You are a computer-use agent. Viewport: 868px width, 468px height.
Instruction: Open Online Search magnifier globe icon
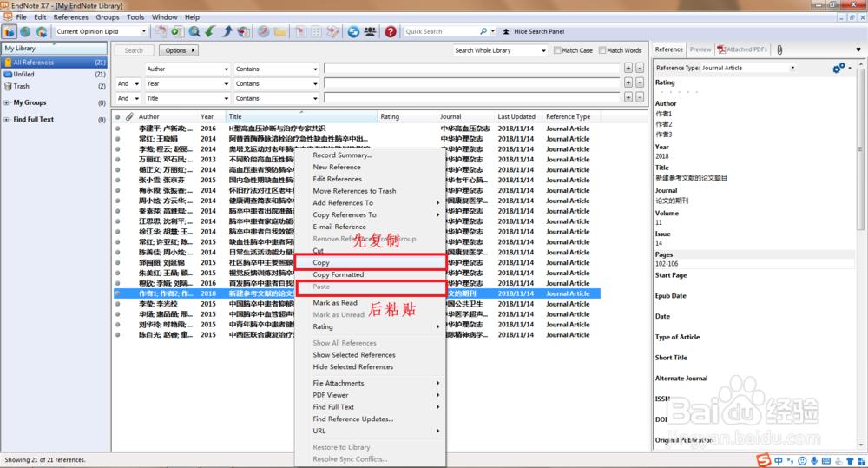[194, 31]
